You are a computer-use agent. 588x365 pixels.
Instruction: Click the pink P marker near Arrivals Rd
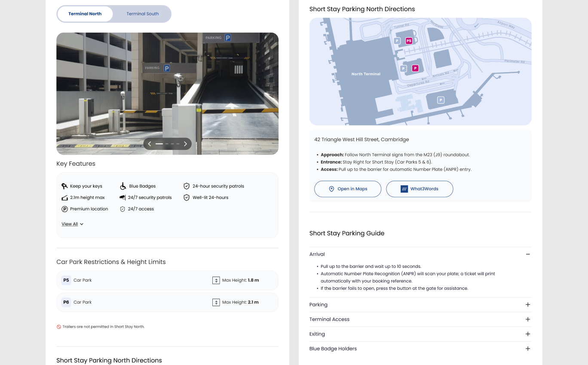click(x=415, y=68)
